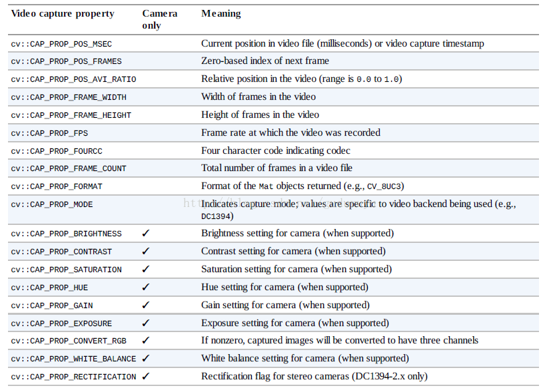Click the checkmark in the CAP_PROP_RECTIFICATION row
Image resolution: width=547 pixels, height=392 pixels.
[x=146, y=377]
